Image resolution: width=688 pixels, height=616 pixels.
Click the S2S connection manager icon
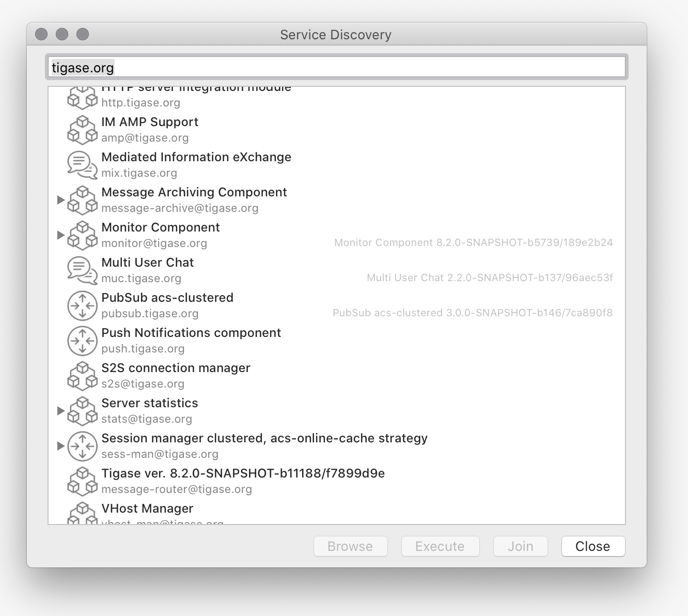pyautogui.click(x=83, y=376)
